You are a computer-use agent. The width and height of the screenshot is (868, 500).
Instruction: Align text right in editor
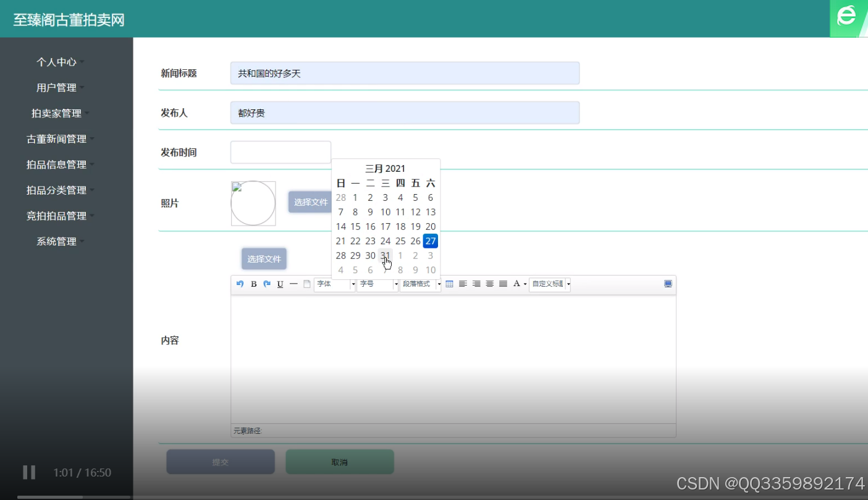tap(476, 284)
